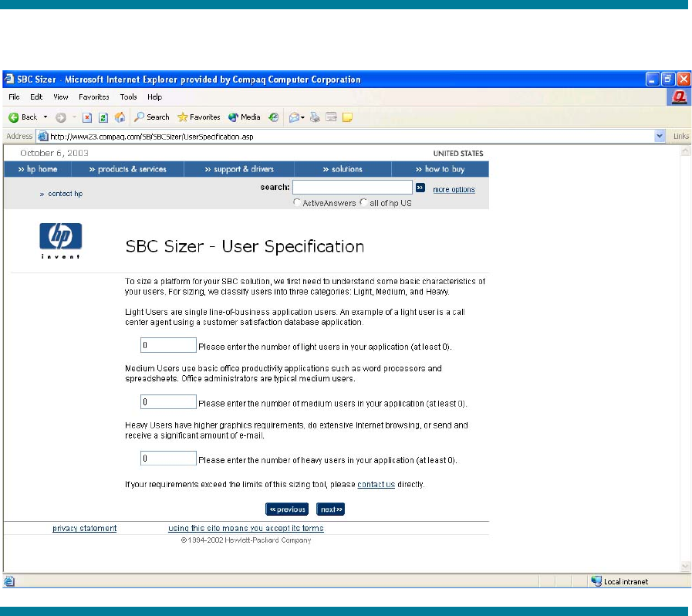Submit search with blue arrow button

click(420, 188)
